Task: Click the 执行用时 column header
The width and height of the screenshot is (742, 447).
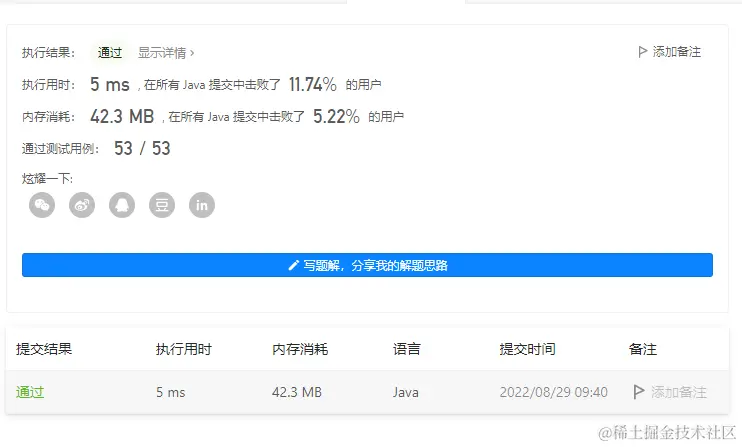Action: tap(184, 349)
